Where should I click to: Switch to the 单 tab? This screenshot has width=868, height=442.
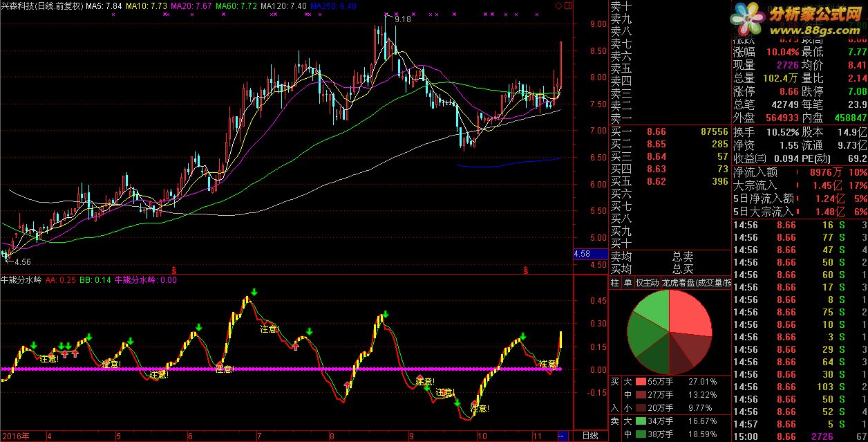tap(628, 282)
